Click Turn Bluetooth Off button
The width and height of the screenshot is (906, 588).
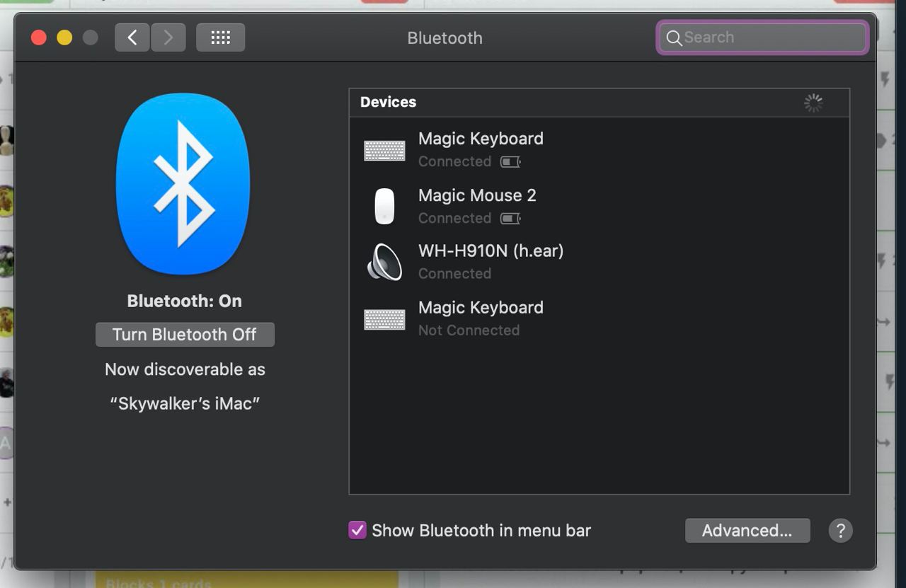(x=185, y=335)
